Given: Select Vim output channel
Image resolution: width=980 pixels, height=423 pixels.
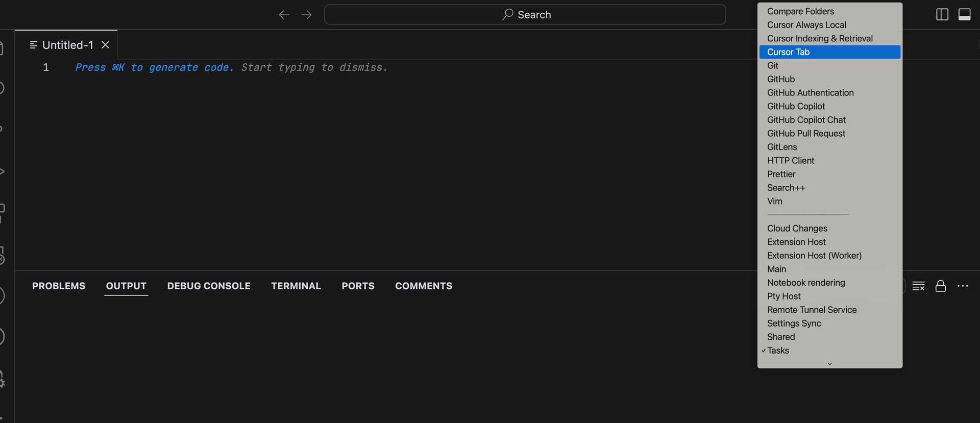Looking at the screenshot, I should [830, 202].
